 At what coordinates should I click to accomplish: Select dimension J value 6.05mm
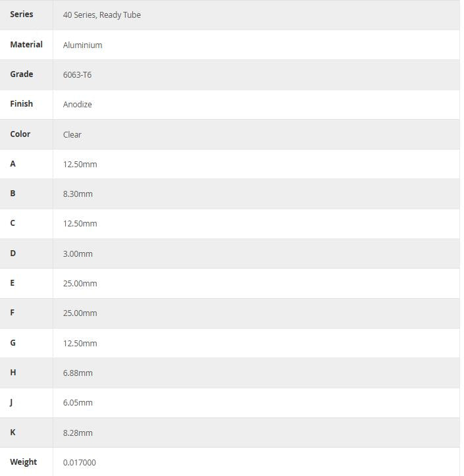coord(78,403)
